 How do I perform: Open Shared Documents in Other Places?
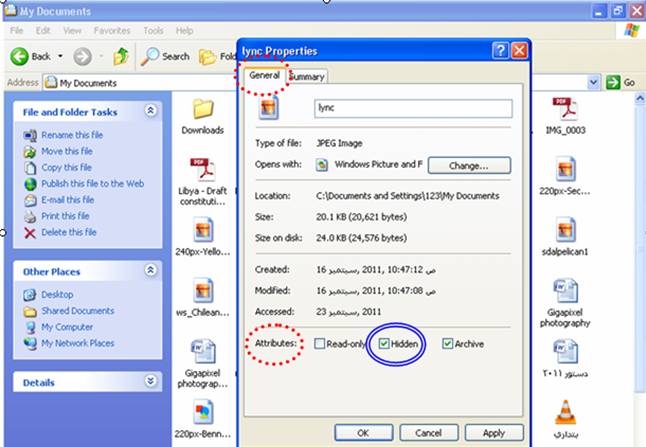(77, 311)
